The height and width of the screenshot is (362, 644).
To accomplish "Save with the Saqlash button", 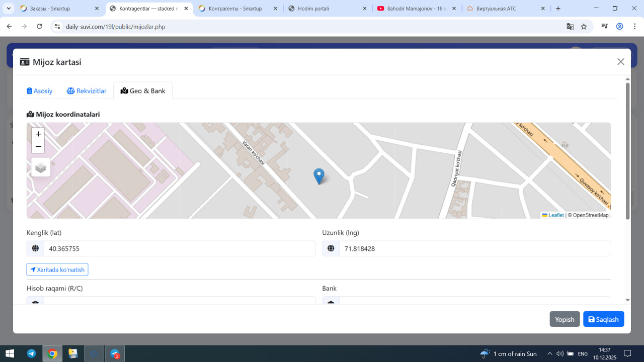I will [603, 319].
